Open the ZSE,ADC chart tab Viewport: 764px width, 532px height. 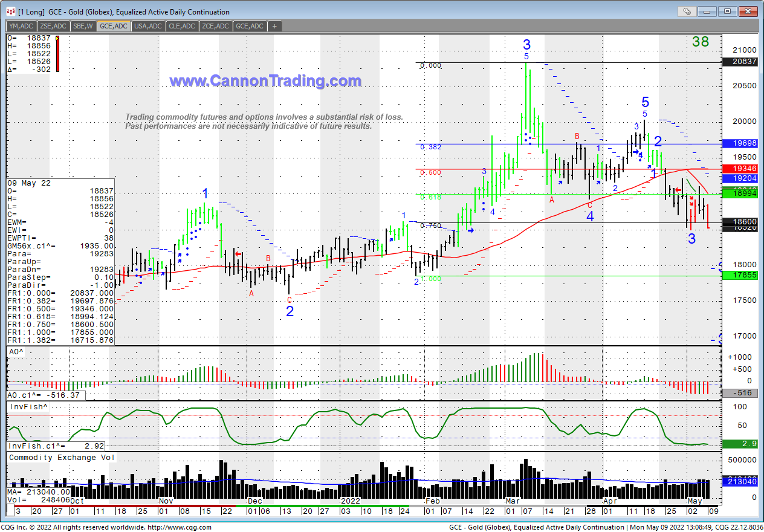point(53,26)
